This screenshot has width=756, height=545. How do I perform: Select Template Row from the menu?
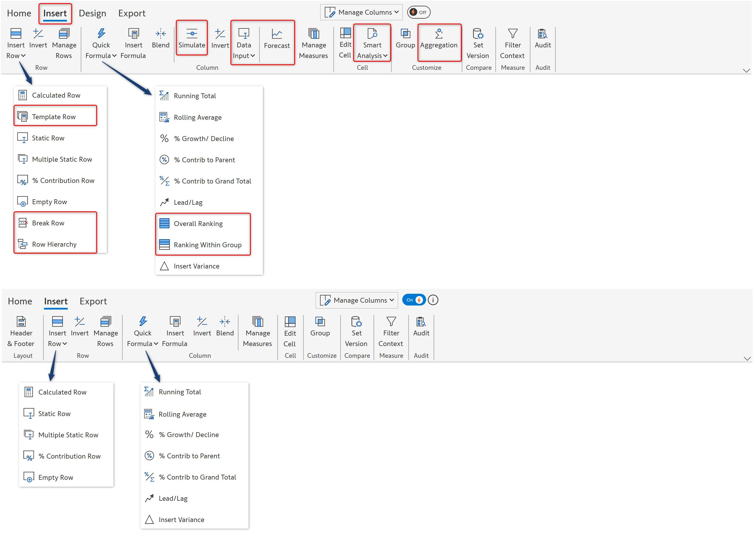[x=54, y=117]
